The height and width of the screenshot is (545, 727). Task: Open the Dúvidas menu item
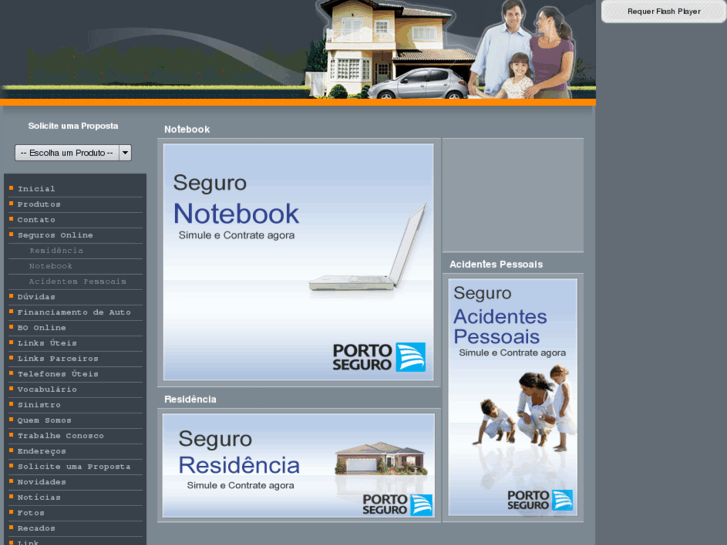(36, 297)
